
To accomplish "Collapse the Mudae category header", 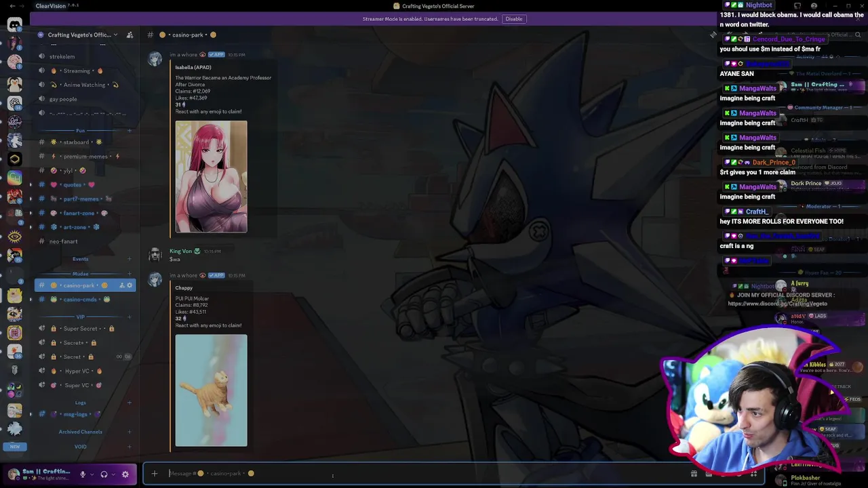I will (x=80, y=274).
